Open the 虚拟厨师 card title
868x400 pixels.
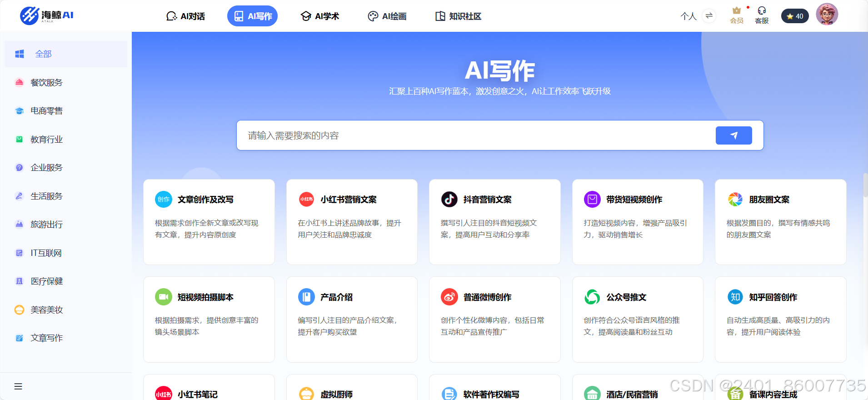pyautogui.click(x=337, y=395)
